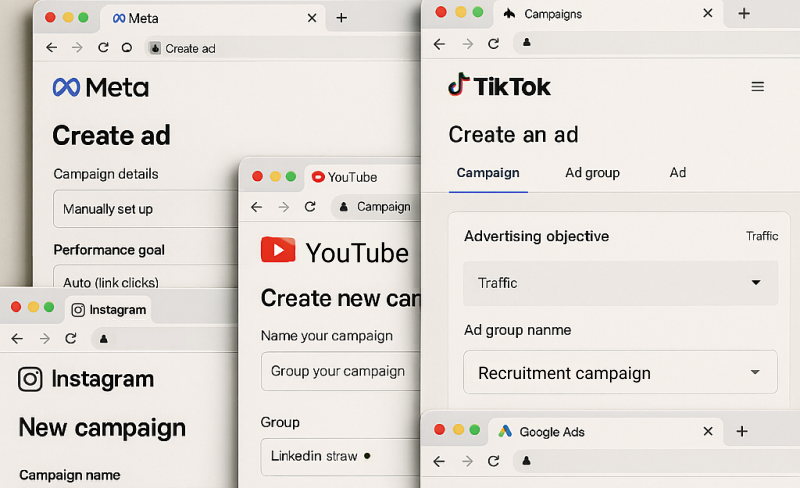Go back in the Google Ads window
This screenshot has height=488, width=800.
[x=439, y=461]
